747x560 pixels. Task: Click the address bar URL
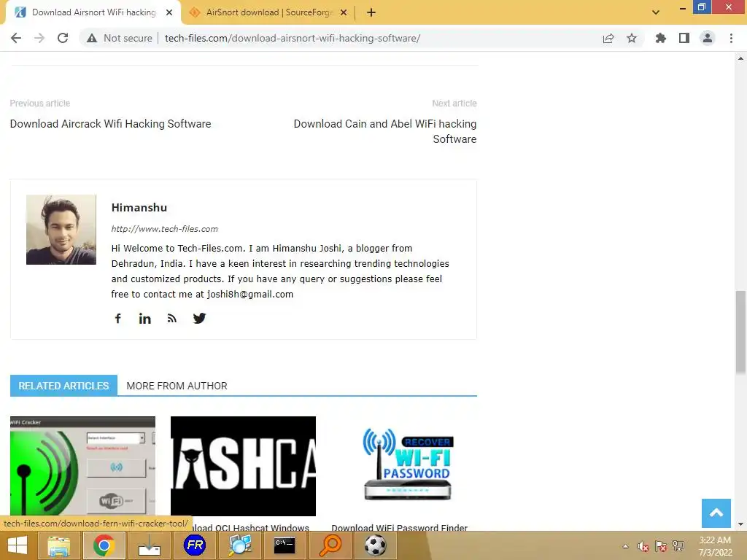click(x=292, y=38)
